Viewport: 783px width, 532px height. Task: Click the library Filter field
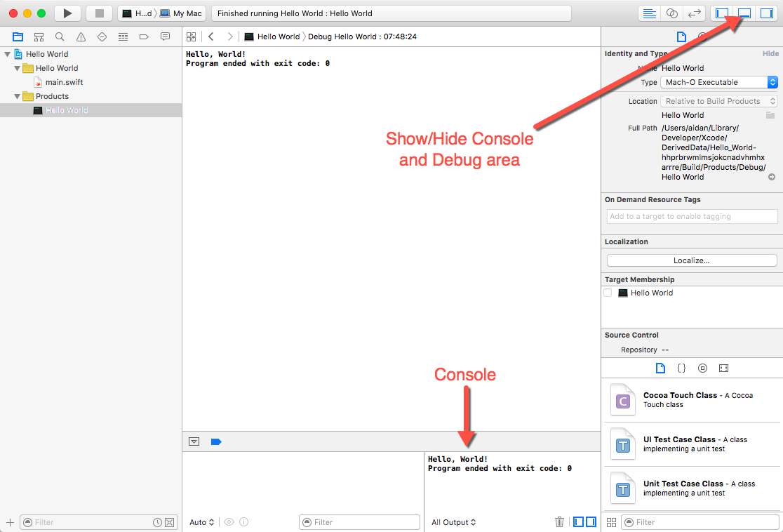pos(700,522)
